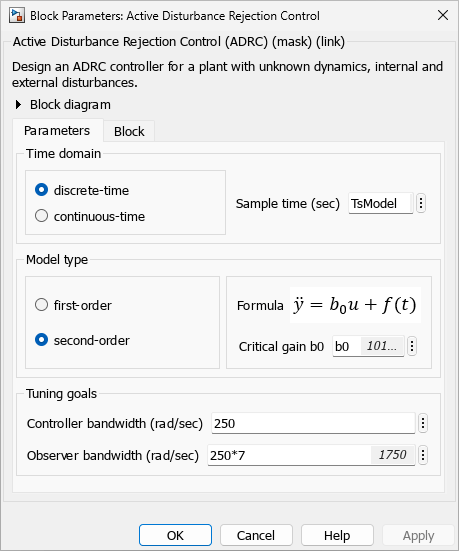Choose the first-order model type
459x551 pixels.
41,305
